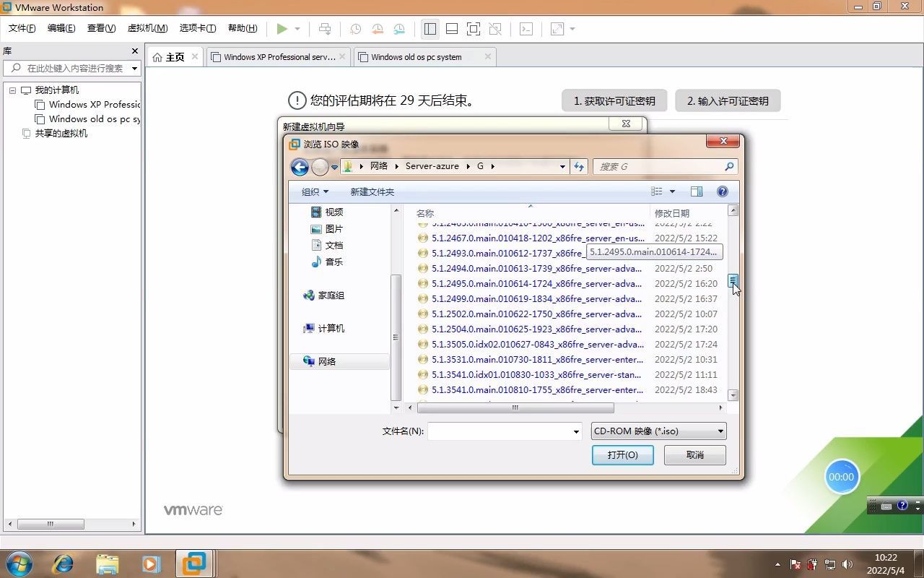Click the stretch guest display icon
The height and width of the screenshot is (578, 924).
coord(557,29)
